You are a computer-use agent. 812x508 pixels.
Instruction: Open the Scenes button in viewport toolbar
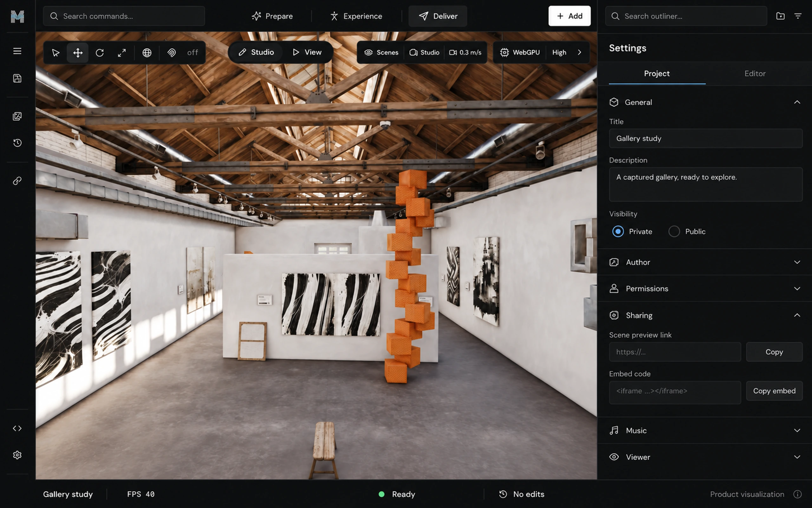click(381, 52)
